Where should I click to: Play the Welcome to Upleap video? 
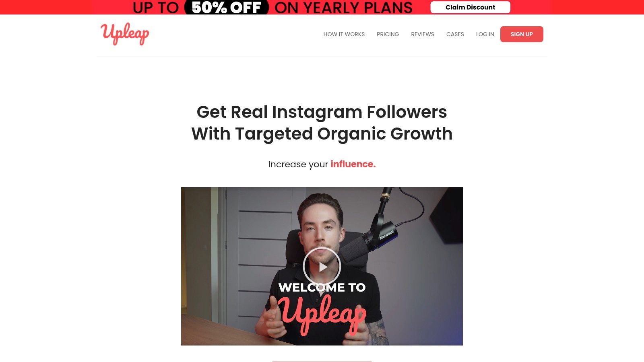point(322,266)
